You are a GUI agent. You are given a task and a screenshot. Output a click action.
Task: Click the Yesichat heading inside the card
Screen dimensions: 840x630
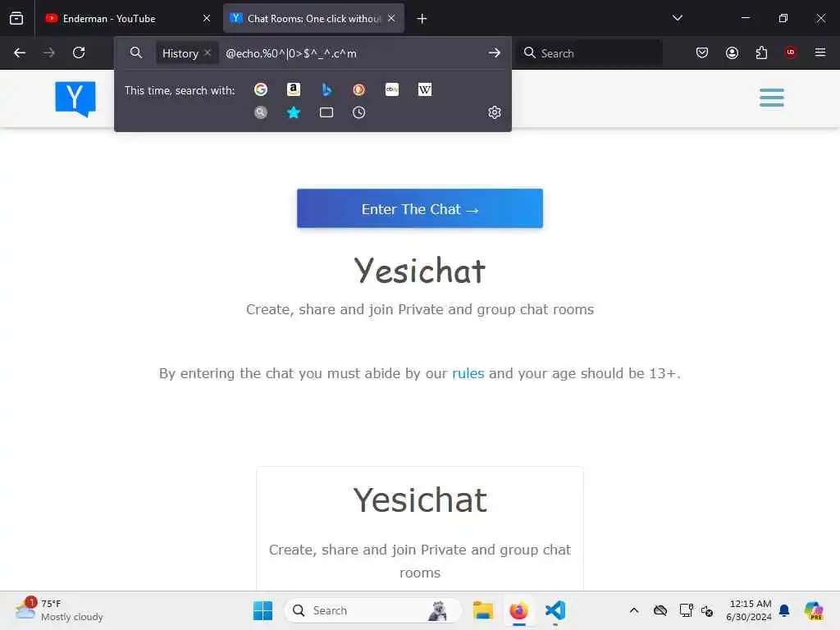[x=420, y=500]
